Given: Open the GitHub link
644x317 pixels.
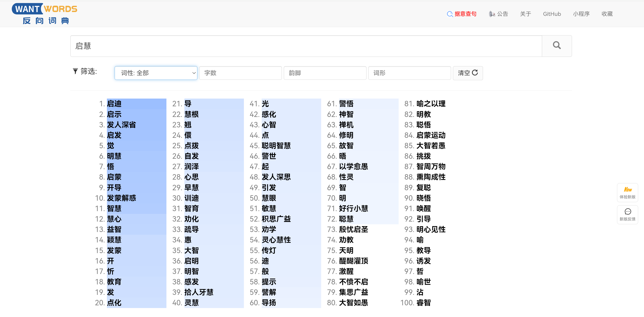Looking at the screenshot, I should tap(552, 14).
